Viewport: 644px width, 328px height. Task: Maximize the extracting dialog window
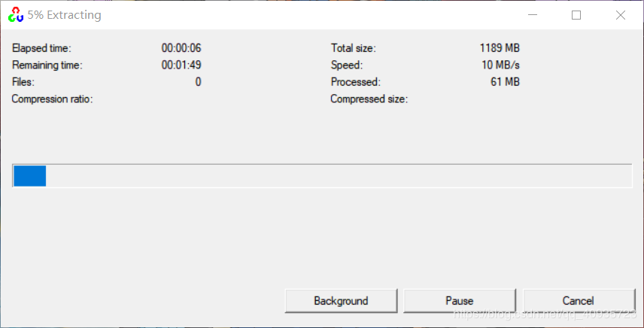click(577, 15)
